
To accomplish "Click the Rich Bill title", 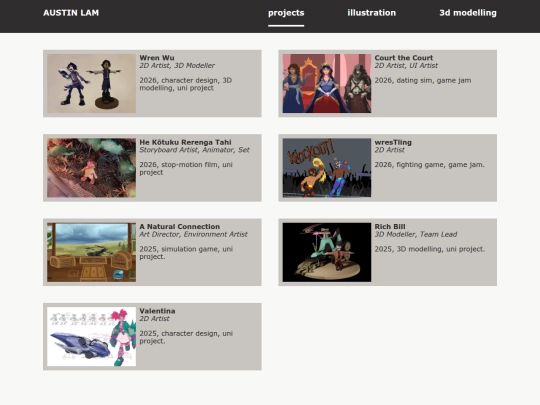I will (390, 227).
